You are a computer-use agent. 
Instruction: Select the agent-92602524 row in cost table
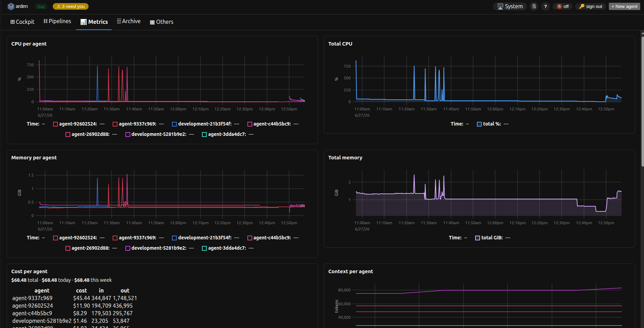point(74,306)
